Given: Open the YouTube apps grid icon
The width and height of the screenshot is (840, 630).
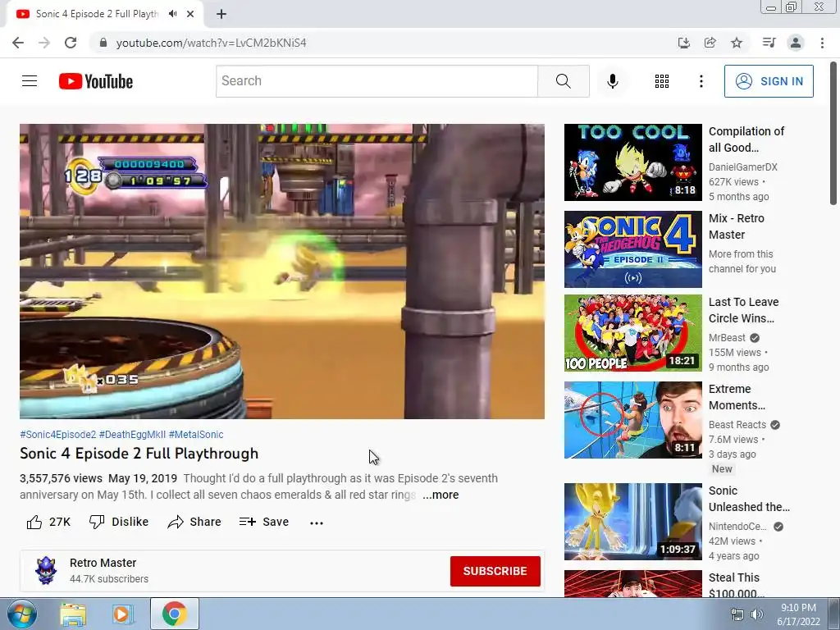Looking at the screenshot, I should (x=662, y=81).
